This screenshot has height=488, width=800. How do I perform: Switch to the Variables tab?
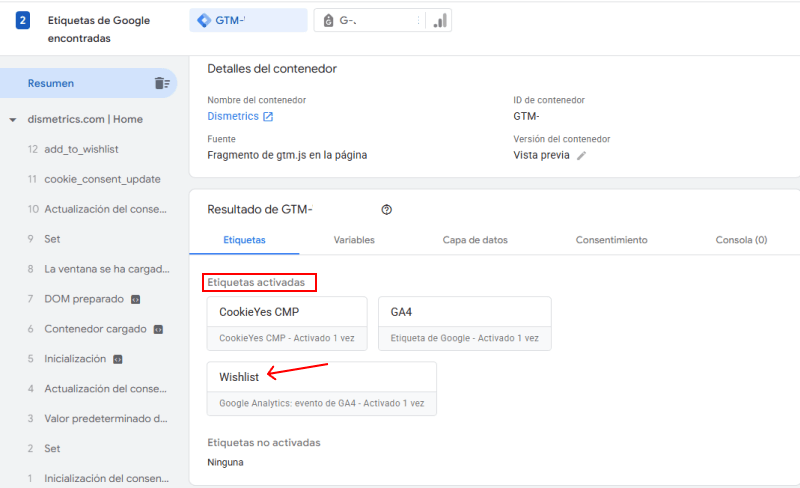tap(354, 240)
